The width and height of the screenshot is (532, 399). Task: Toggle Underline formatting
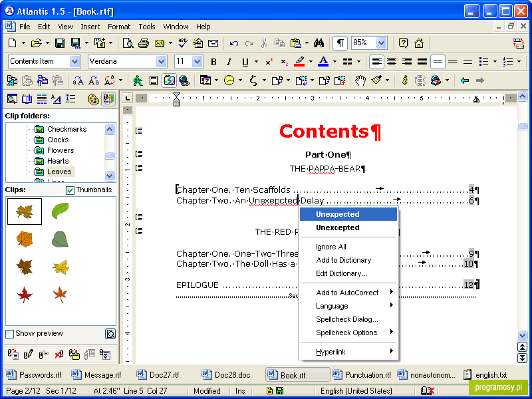(x=245, y=62)
